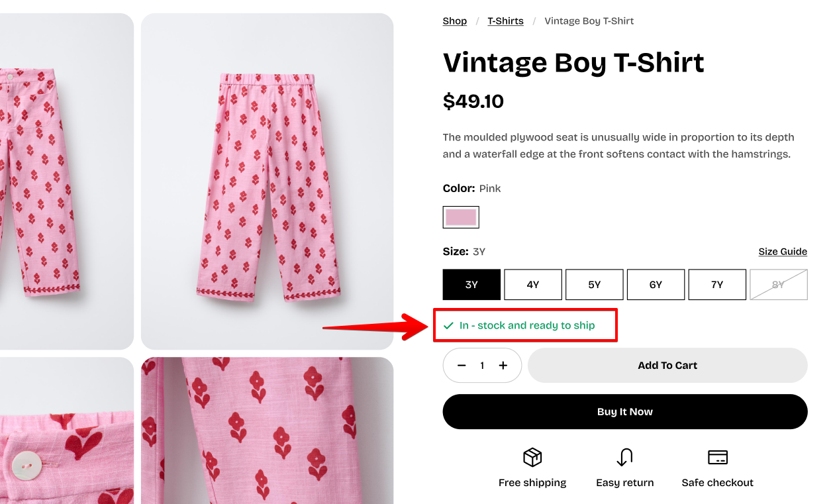Open the full pink pants product image
833x504 pixels.
(268, 181)
